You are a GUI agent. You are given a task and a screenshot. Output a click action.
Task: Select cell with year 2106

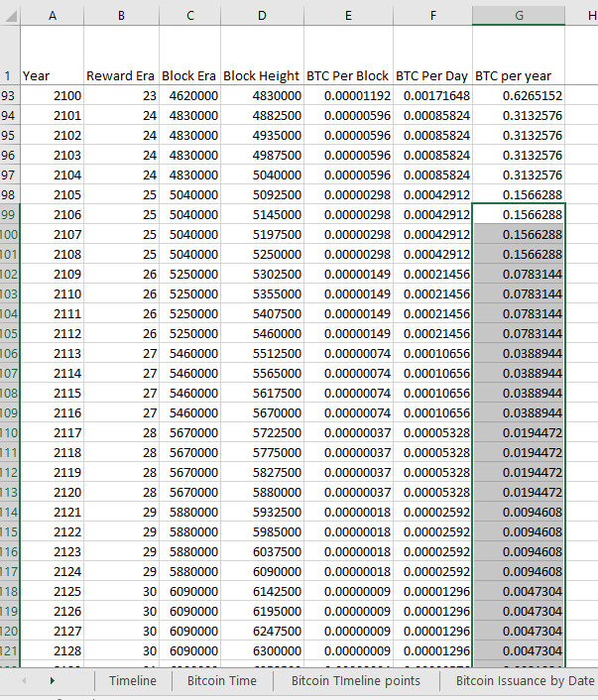click(52, 215)
